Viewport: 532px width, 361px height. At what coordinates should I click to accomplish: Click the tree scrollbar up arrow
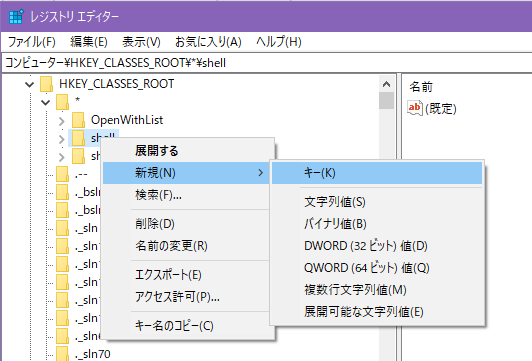(386, 84)
